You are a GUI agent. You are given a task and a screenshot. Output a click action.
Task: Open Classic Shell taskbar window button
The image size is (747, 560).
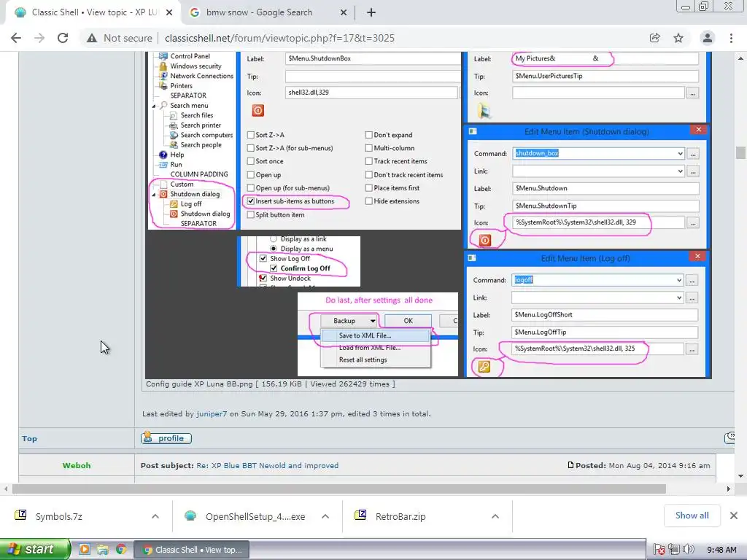click(x=192, y=550)
